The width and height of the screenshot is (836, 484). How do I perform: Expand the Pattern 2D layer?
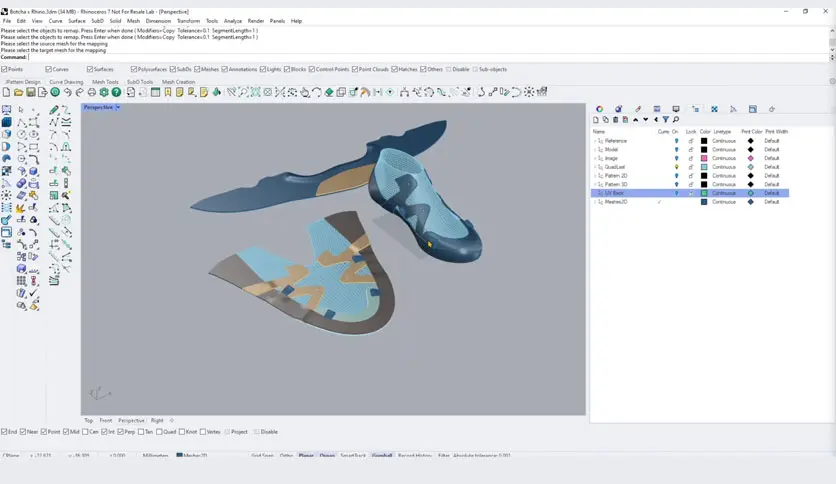coord(595,175)
